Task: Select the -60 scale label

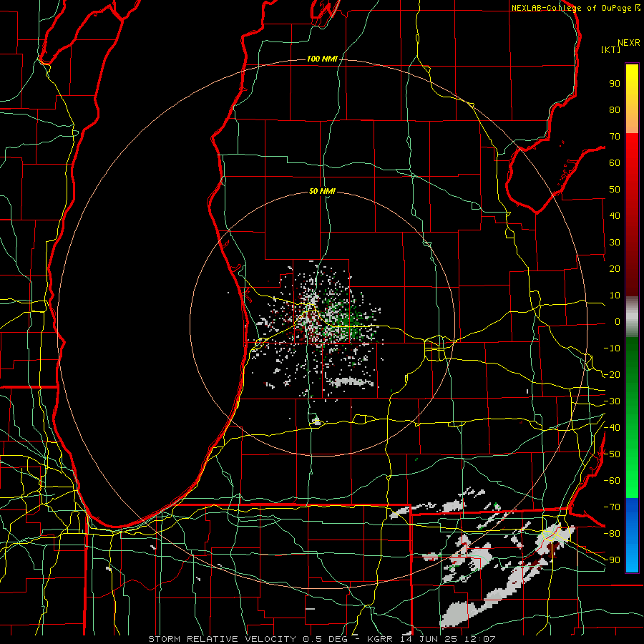Action: pyautogui.click(x=612, y=481)
